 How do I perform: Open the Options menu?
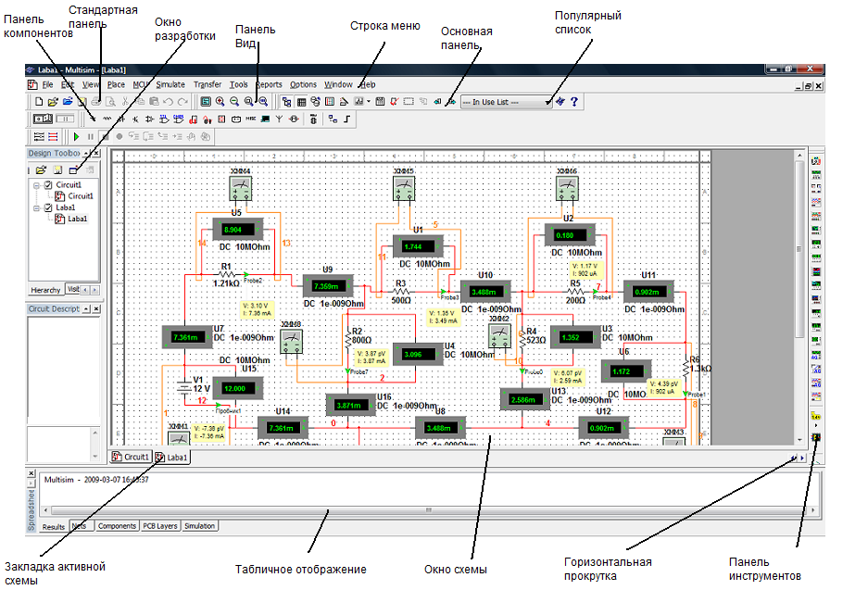[303, 84]
